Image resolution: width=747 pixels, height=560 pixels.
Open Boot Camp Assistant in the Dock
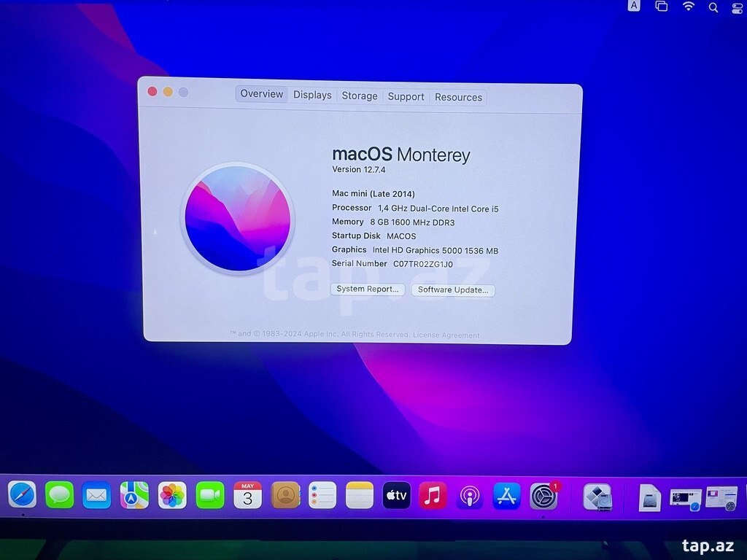597,497
